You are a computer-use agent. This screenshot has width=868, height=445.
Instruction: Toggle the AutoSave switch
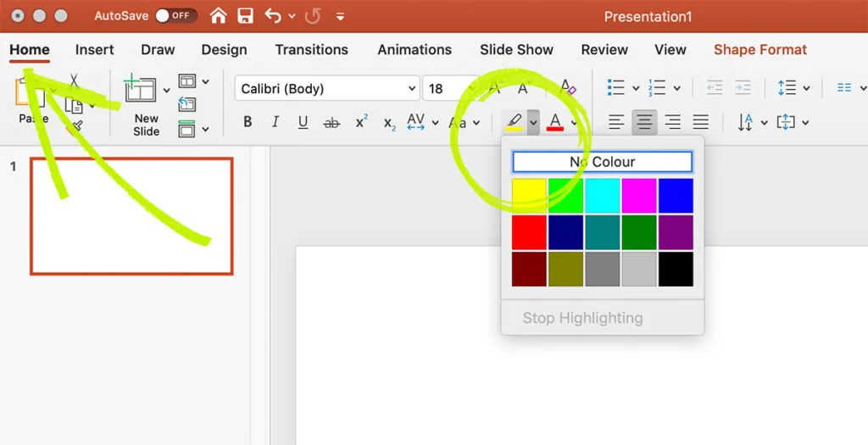click(x=176, y=15)
